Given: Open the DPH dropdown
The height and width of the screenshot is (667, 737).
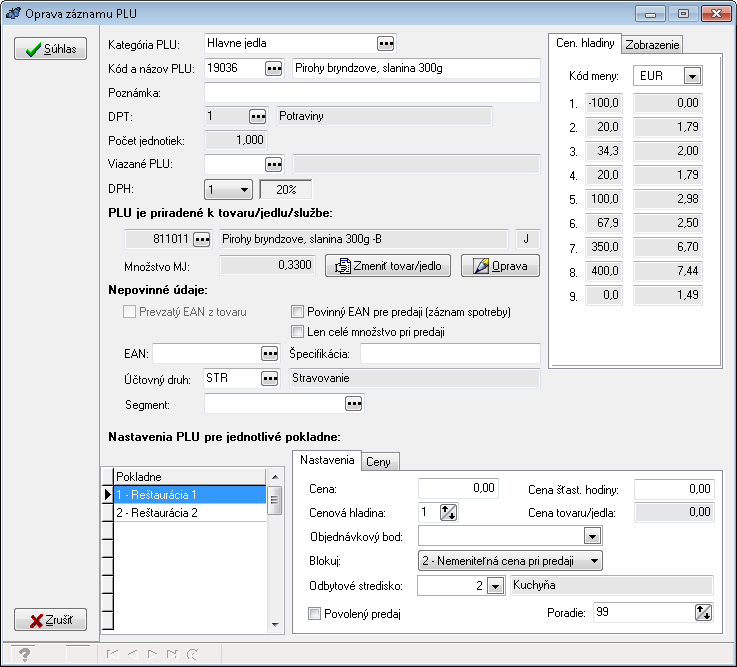Looking at the screenshot, I should click(228, 189).
